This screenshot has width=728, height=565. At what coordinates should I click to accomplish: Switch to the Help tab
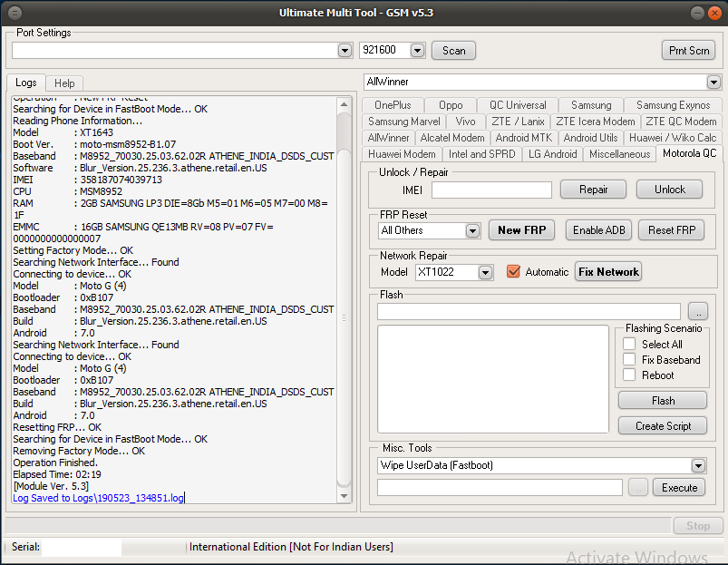pyautogui.click(x=64, y=83)
